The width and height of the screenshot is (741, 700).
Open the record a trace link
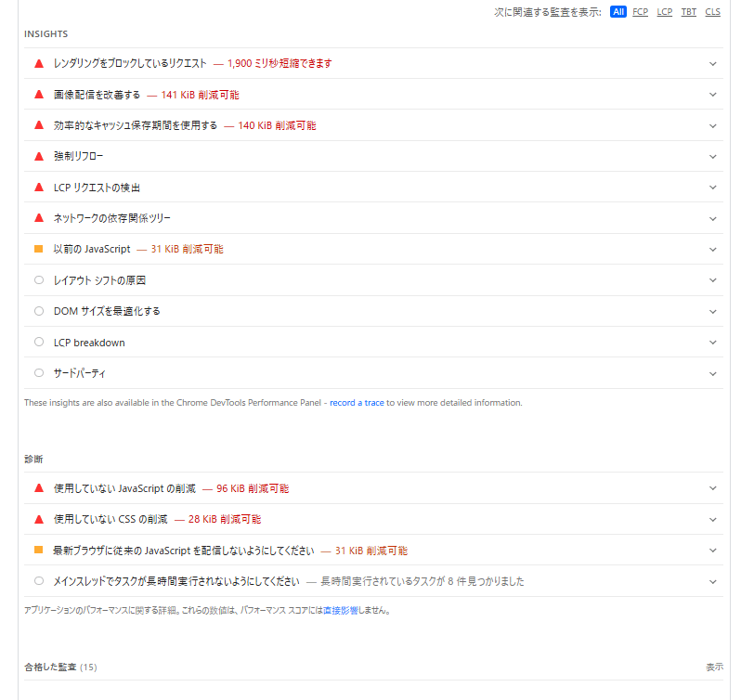[357, 403]
